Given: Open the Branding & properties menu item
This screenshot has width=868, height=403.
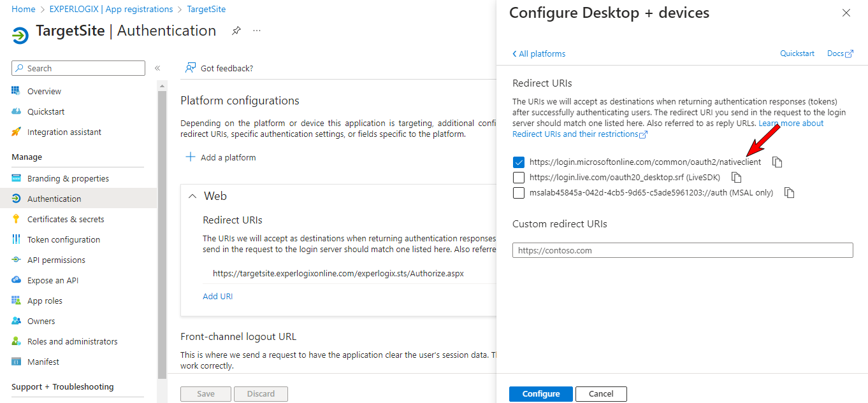Looking at the screenshot, I should (x=78, y=178).
